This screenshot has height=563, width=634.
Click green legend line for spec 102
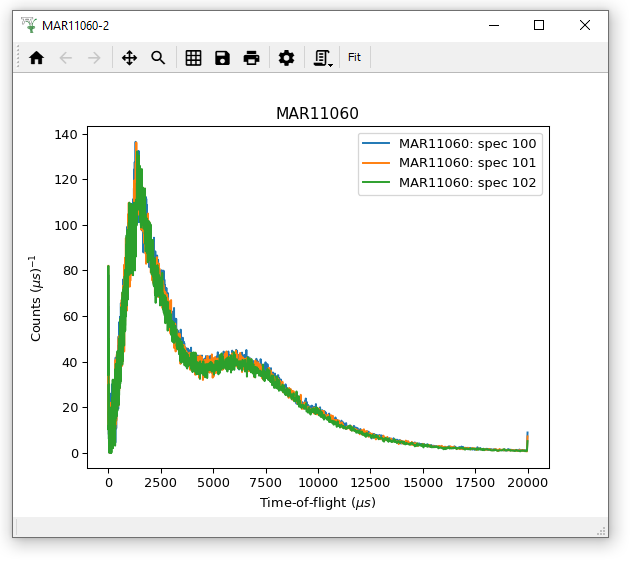pyautogui.click(x=378, y=183)
